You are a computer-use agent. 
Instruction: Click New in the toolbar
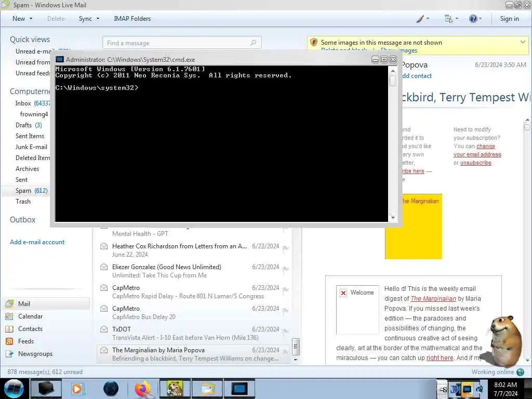(x=19, y=19)
